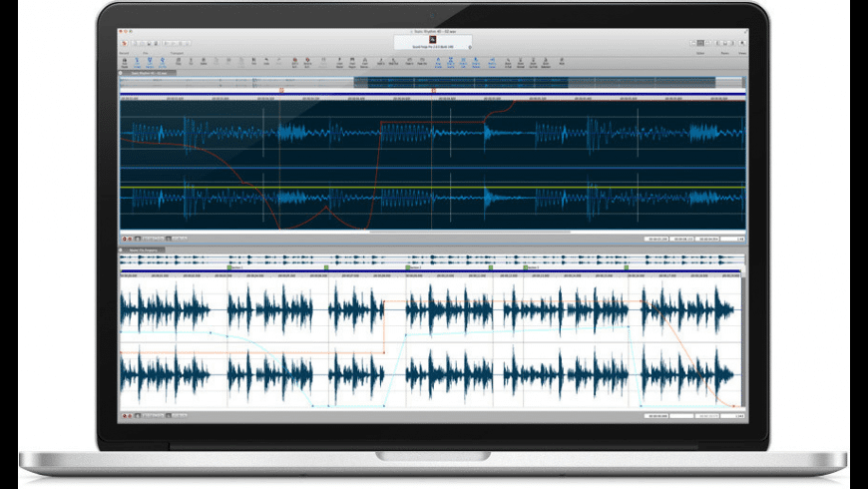Click the red Record button in toolbar
Viewport: 868px width, 489px height.
125,43
